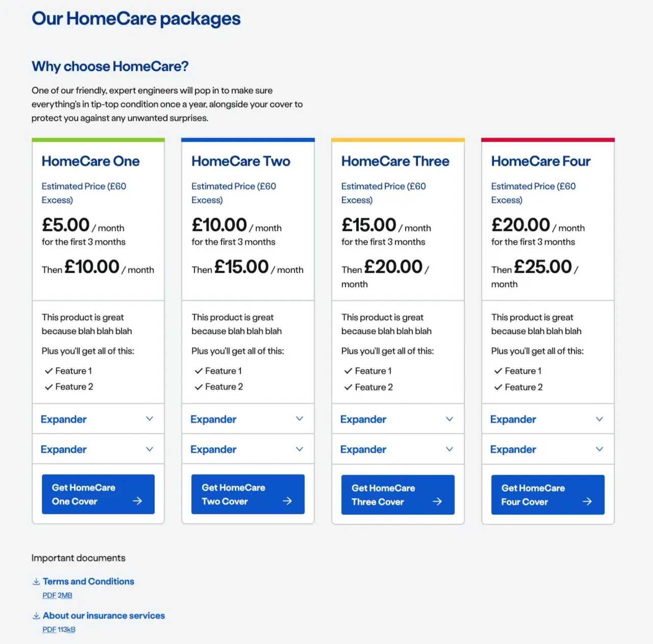Image resolution: width=653 pixels, height=644 pixels.
Task: Click the arrow icon on Get HomeCare Two Cover
Action: [287, 501]
